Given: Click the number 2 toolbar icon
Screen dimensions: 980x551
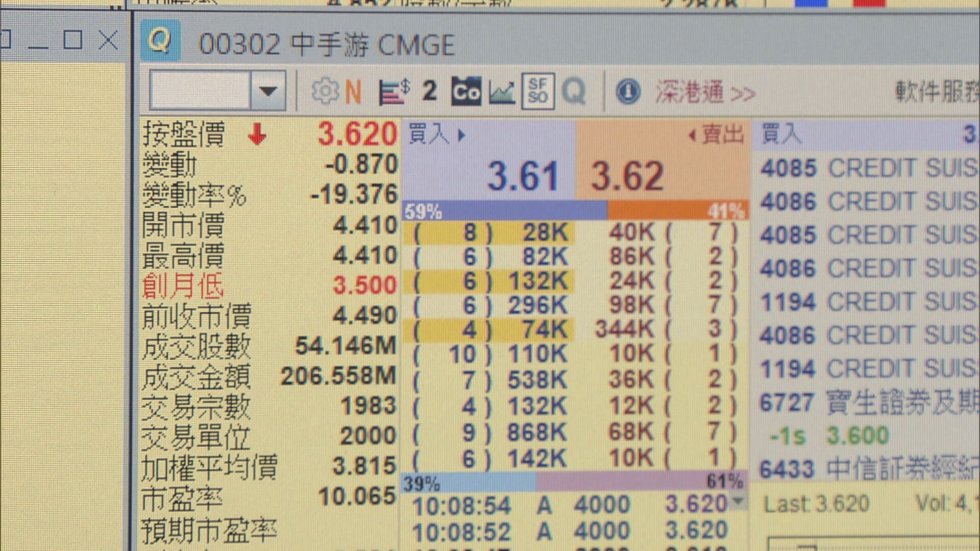Looking at the screenshot, I should [x=429, y=92].
